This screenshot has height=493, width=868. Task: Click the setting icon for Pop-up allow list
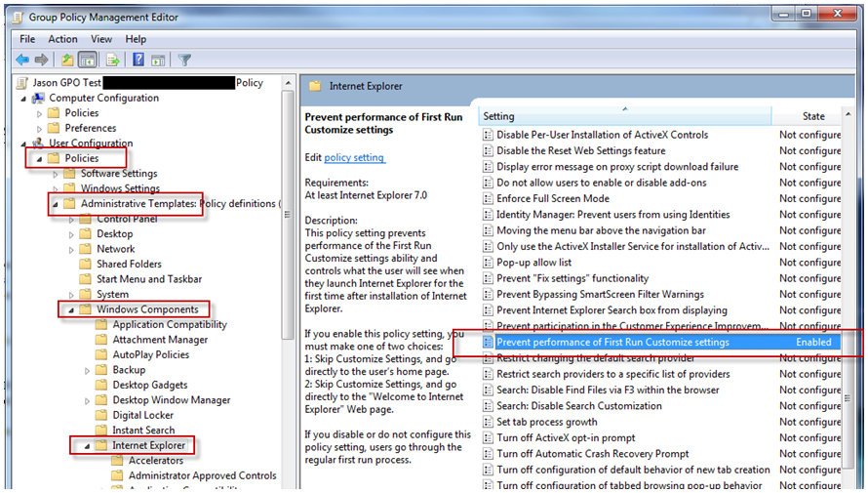(488, 262)
